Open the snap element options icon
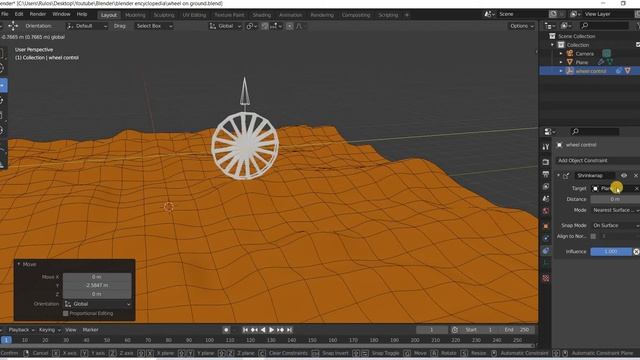Viewport: 640px width, 360px height. [276, 26]
